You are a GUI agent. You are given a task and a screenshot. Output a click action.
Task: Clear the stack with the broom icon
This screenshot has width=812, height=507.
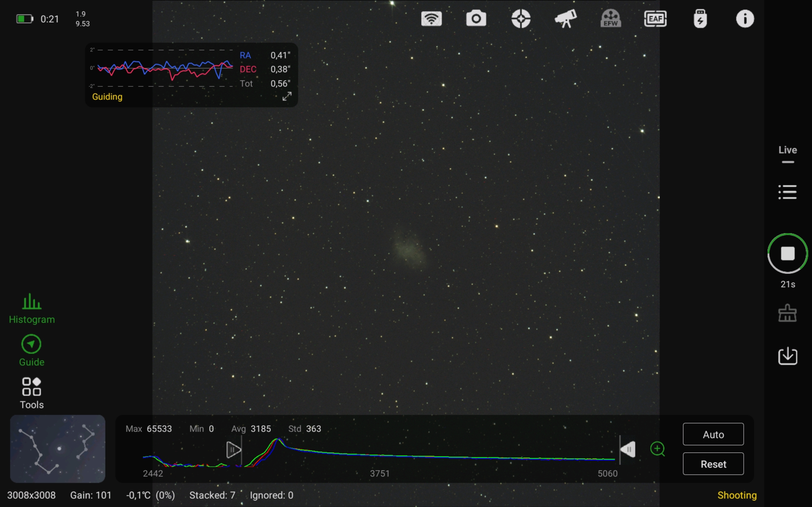788,313
